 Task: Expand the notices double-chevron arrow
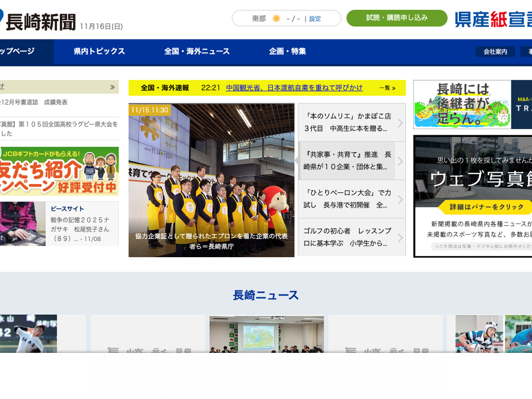pos(112,87)
